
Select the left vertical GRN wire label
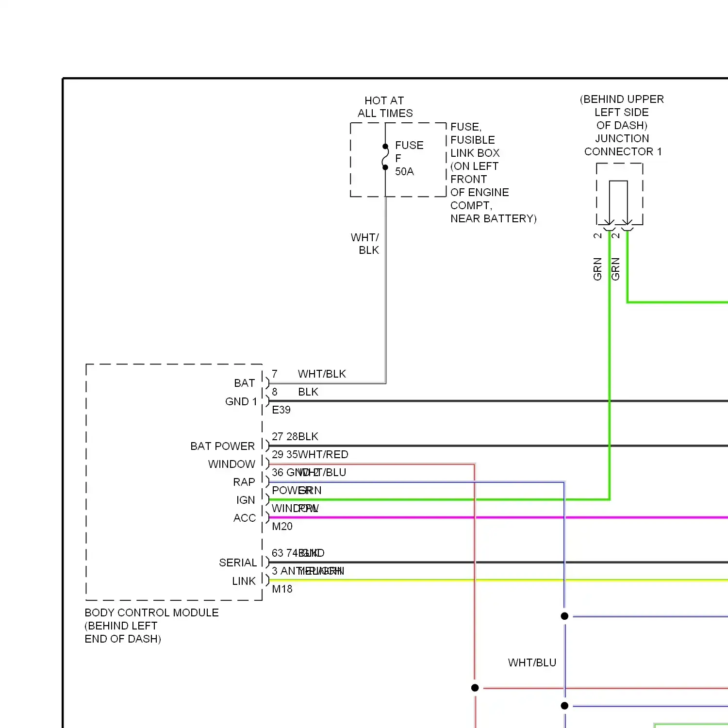point(597,269)
